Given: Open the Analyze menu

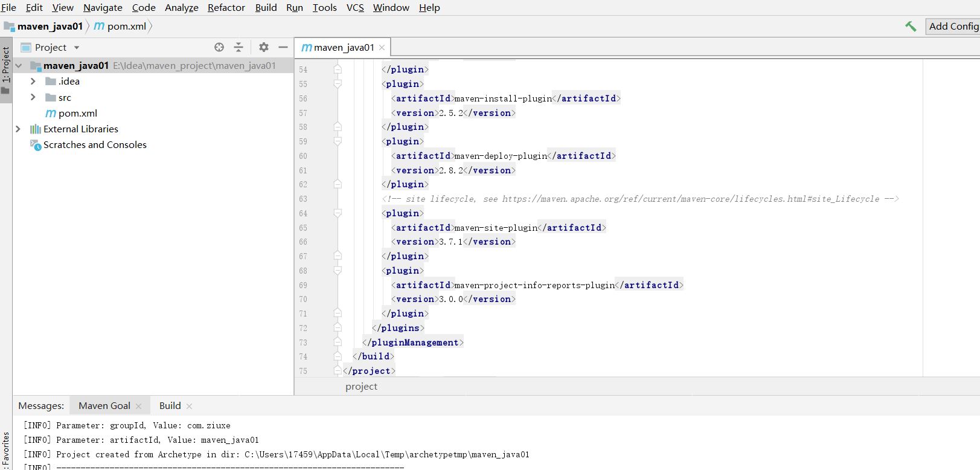Looking at the screenshot, I should pyautogui.click(x=182, y=7).
